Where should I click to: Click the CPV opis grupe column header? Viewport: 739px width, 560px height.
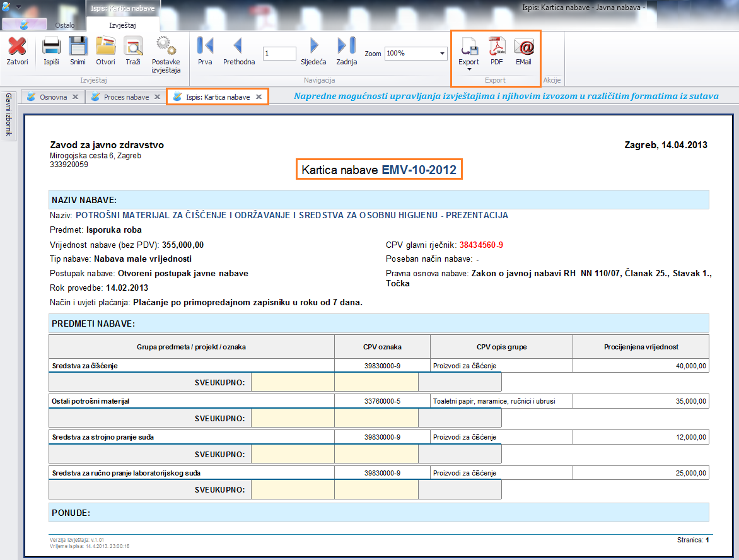(501, 347)
